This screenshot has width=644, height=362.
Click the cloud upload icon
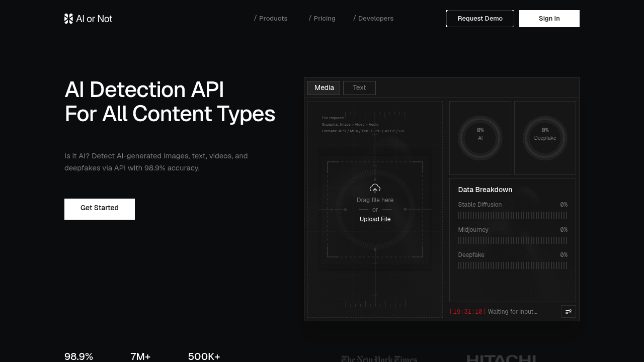click(375, 189)
